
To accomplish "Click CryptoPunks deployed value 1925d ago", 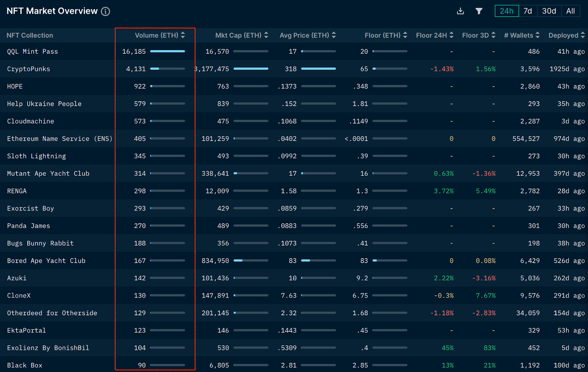I will [x=567, y=69].
